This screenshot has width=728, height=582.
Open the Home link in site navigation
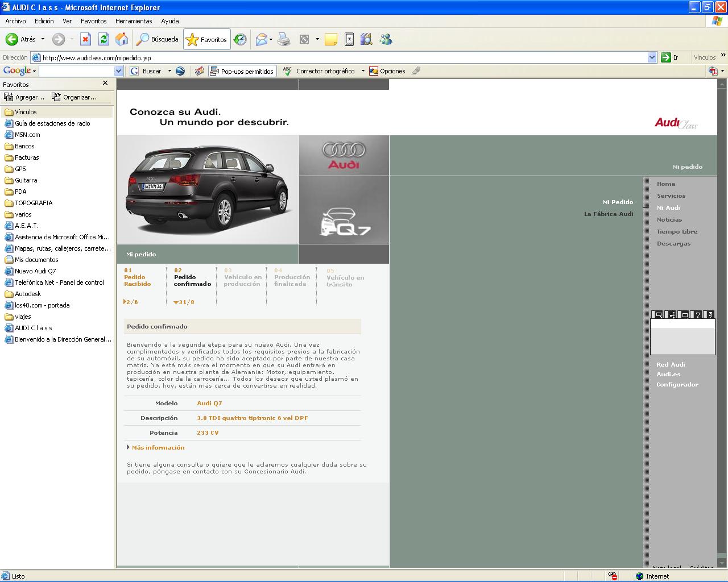[666, 184]
